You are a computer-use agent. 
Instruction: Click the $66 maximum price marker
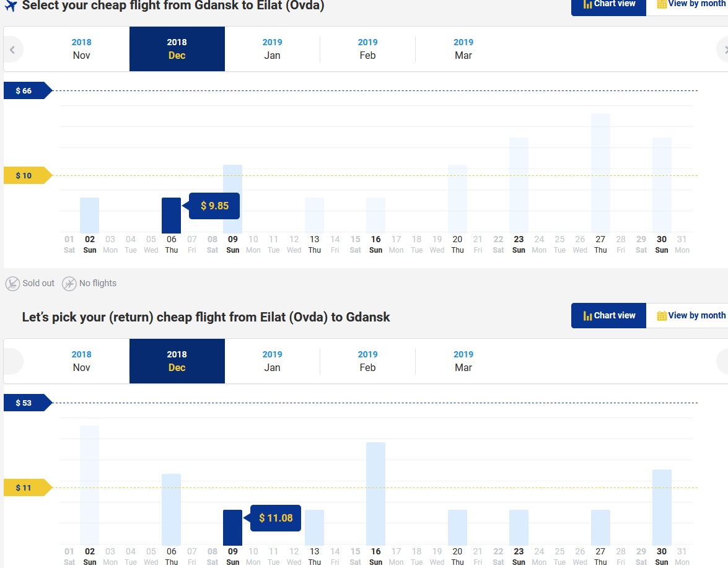coord(28,90)
